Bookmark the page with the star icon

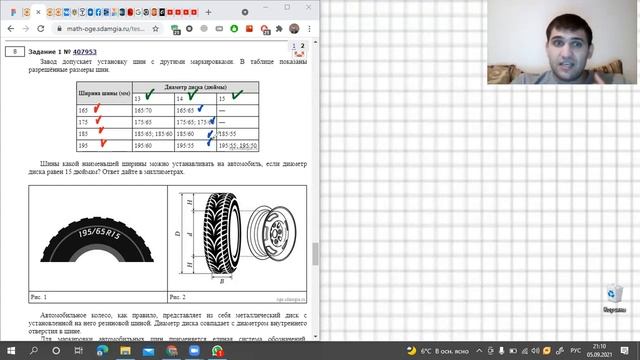pos(156,29)
